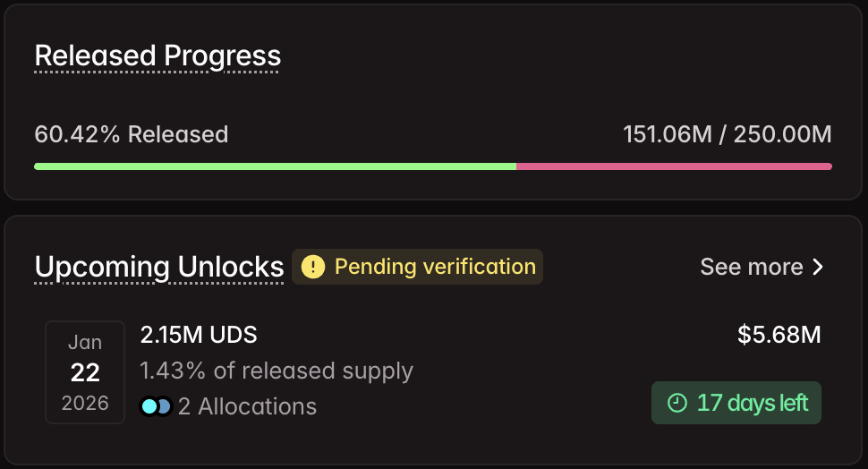This screenshot has width=868, height=469.
Task: Open the 2 Allocations label
Action: (247, 406)
